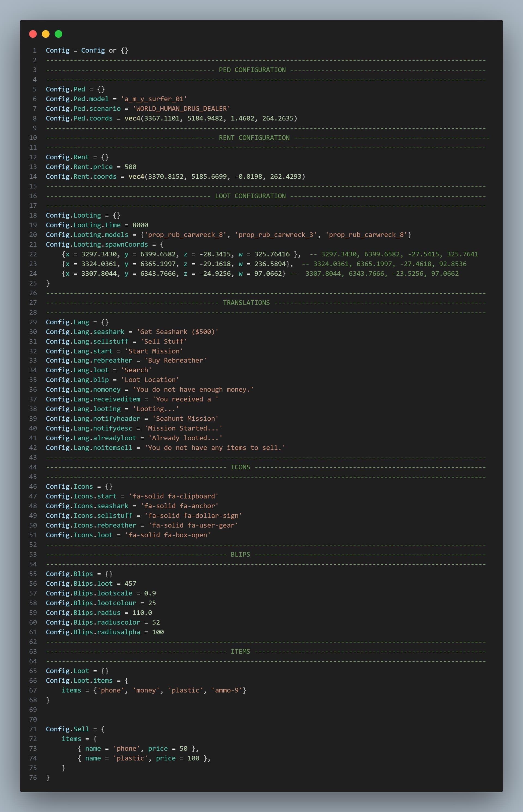Viewport: 523px width, 812px height.
Task: Click the 'a_m_y_surfer_01' model string
Action: (x=154, y=99)
